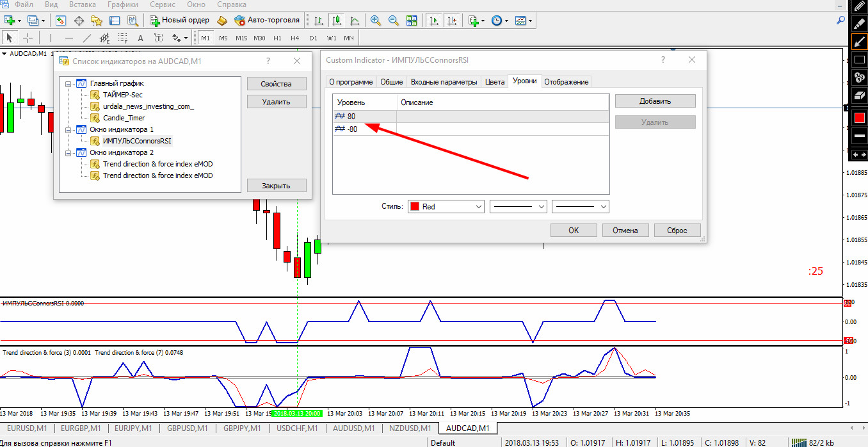The height and width of the screenshot is (447, 868).
Task: Select the horizontal line drawing tool
Action: (69, 38)
